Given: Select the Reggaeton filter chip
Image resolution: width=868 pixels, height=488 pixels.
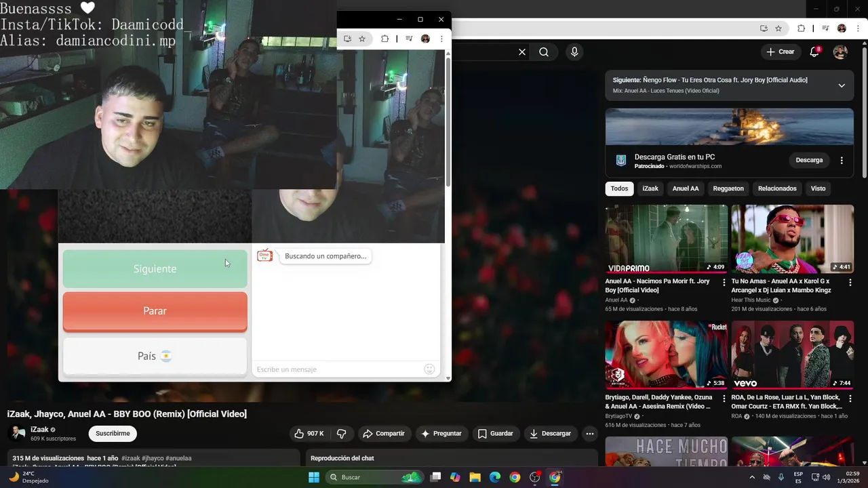Looking at the screenshot, I should coord(728,188).
